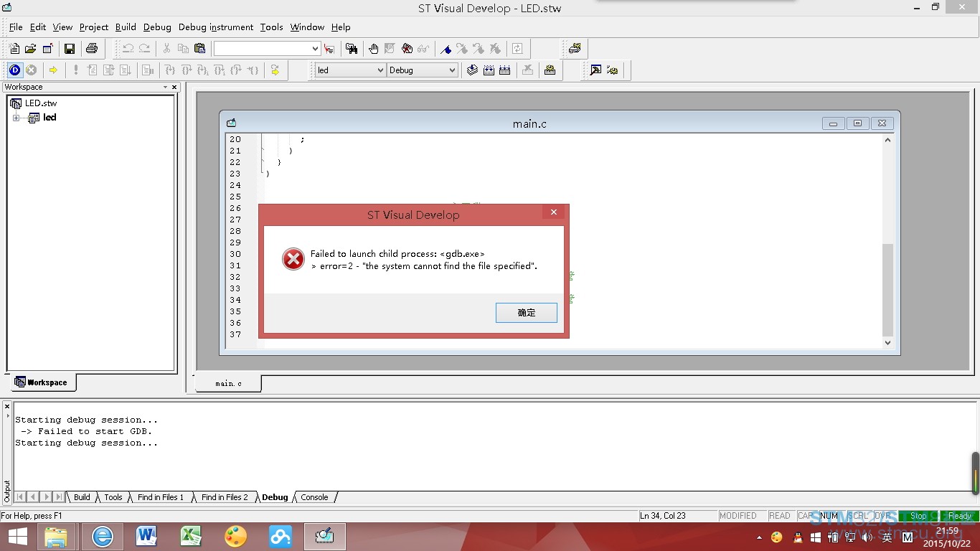Click the main.c vertical scrollbar thumb

(887, 289)
